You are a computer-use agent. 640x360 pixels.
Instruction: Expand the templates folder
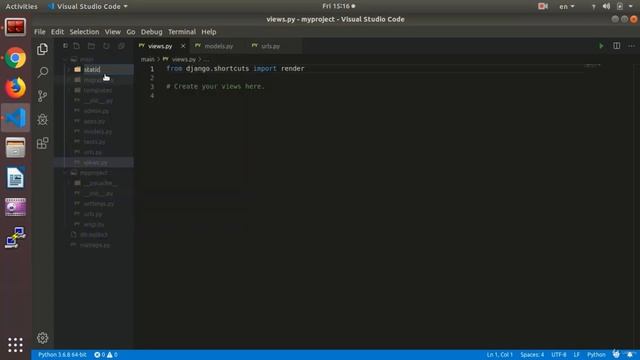click(94, 90)
